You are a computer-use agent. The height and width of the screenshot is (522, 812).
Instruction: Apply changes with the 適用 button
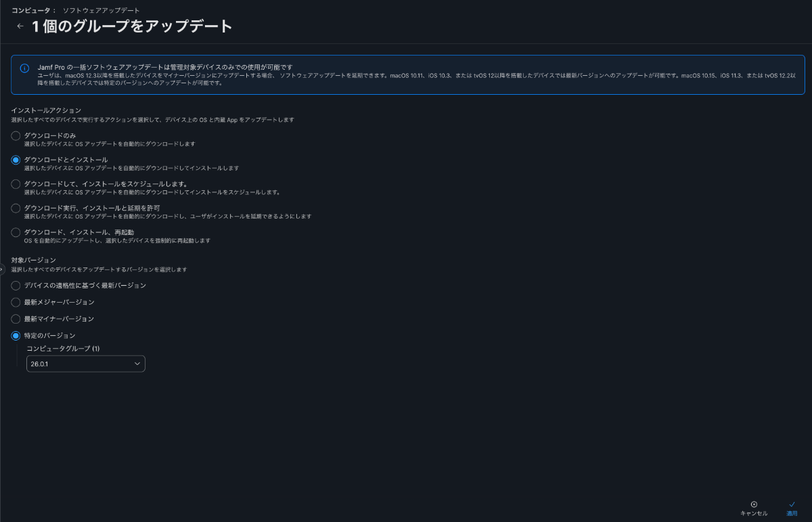coord(792,513)
